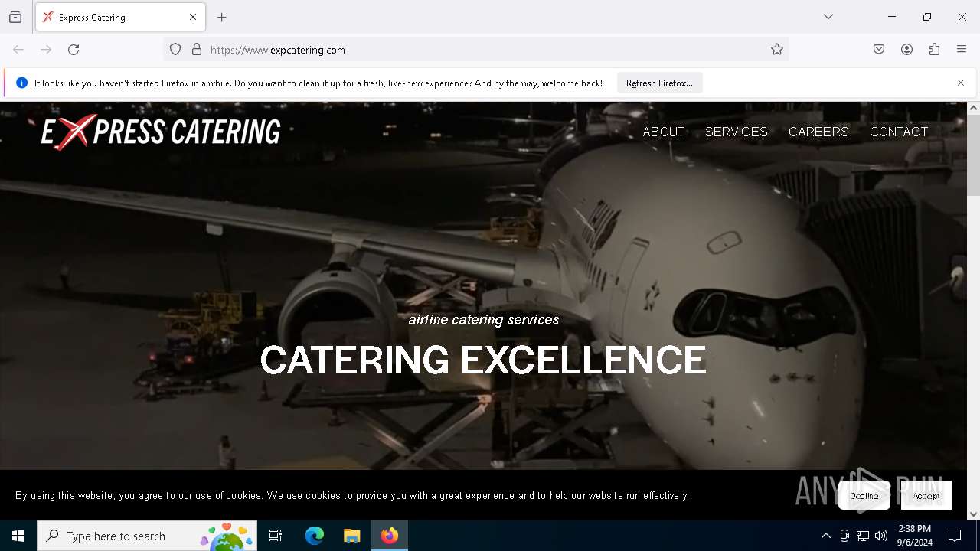This screenshot has height=551, width=980.
Task: Open Firefox application hamburger menu
Action: coord(962,50)
